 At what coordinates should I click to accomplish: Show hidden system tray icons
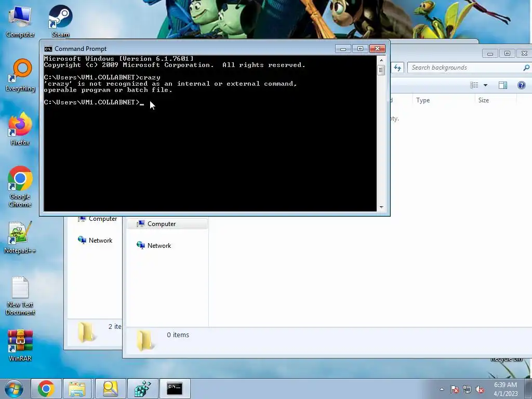[x=442, y=389]
